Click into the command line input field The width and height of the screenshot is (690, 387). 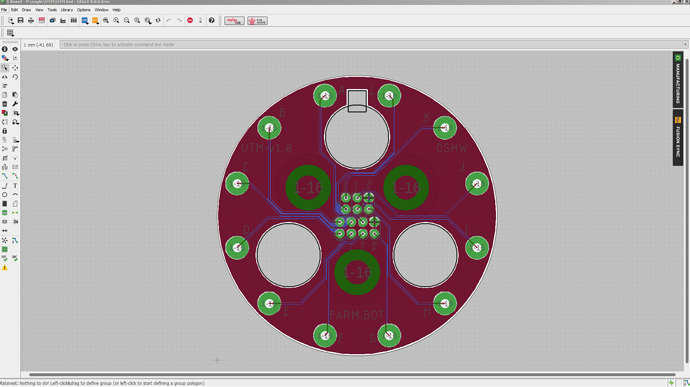[x=372, y=44]
